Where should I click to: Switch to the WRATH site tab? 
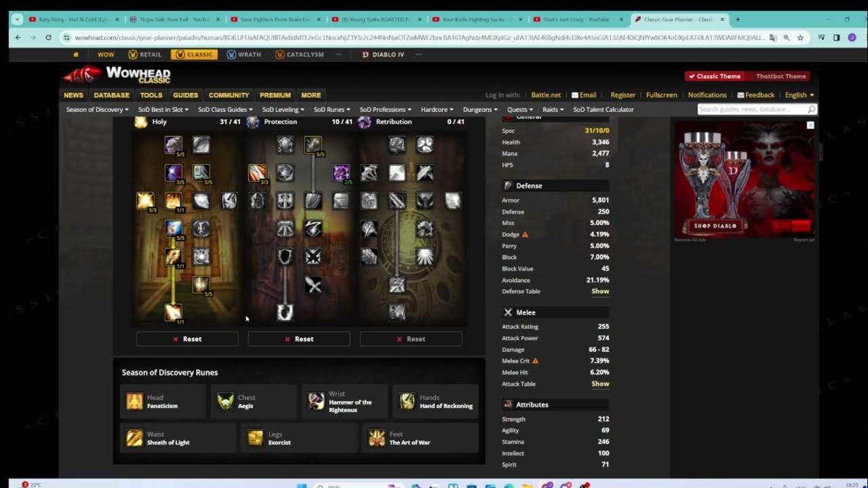point(243,54)
